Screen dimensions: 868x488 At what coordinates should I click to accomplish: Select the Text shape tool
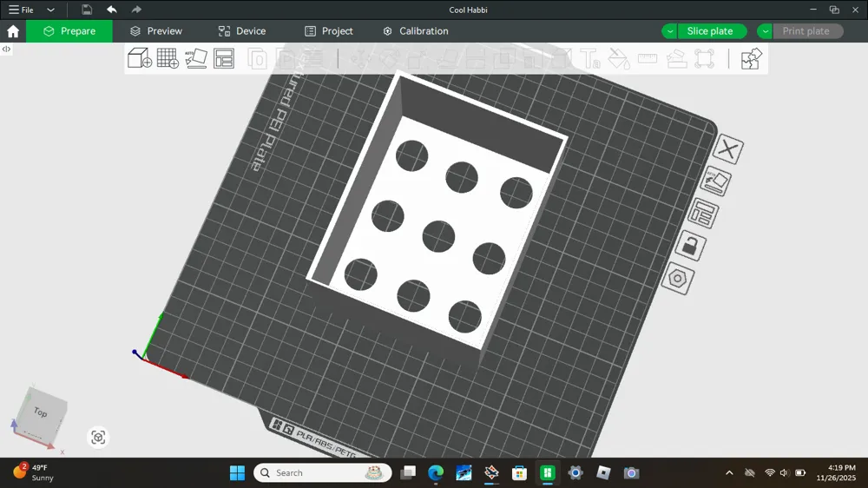coord(590,59)
